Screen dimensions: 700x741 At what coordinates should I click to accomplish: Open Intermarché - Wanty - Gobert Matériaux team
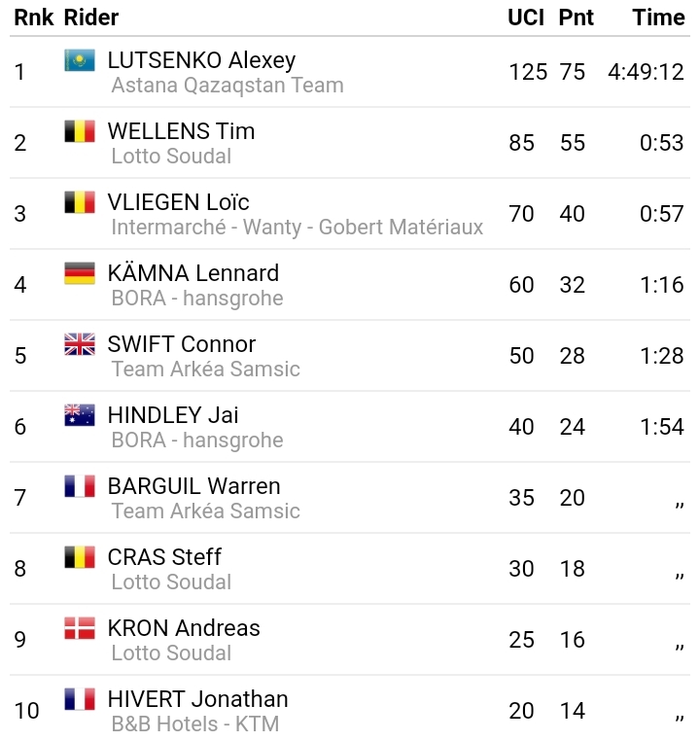pos(297,228)
